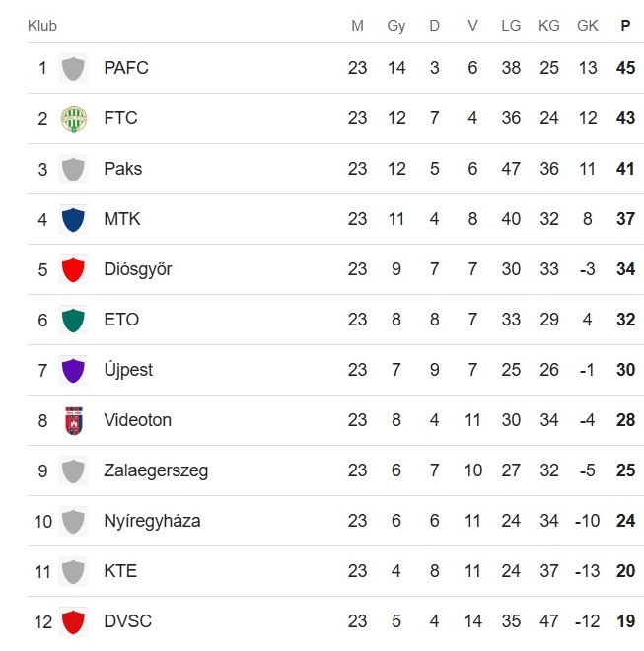The height and width of the screenshot is (651, 644).
Task: Open the Nyíregyháza team link
Action: point(152,521)
